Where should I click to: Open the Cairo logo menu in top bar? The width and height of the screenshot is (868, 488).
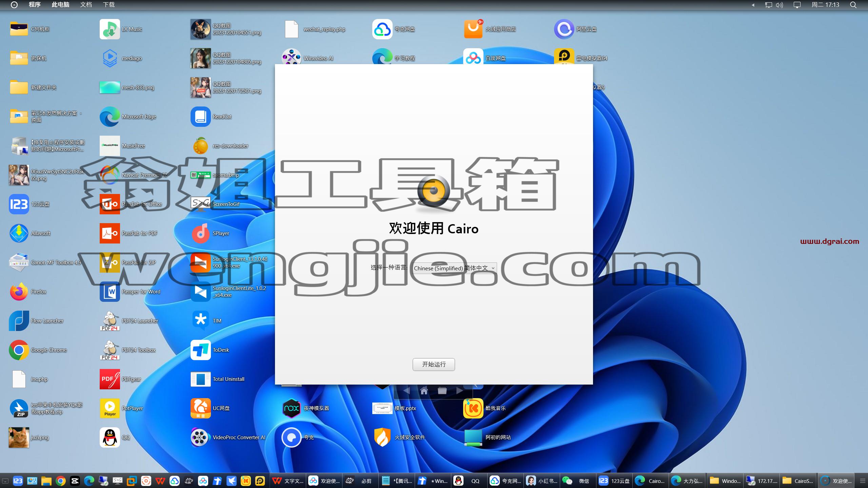pos(14,5)
